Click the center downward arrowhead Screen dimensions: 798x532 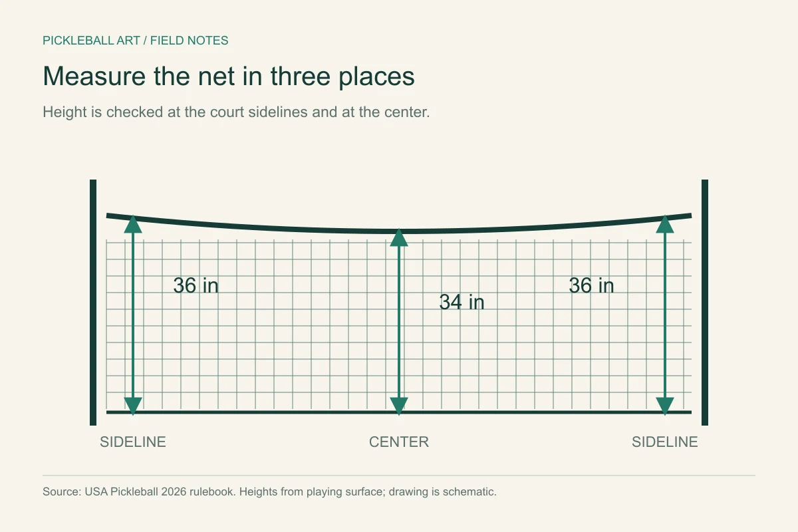point(399,406)
